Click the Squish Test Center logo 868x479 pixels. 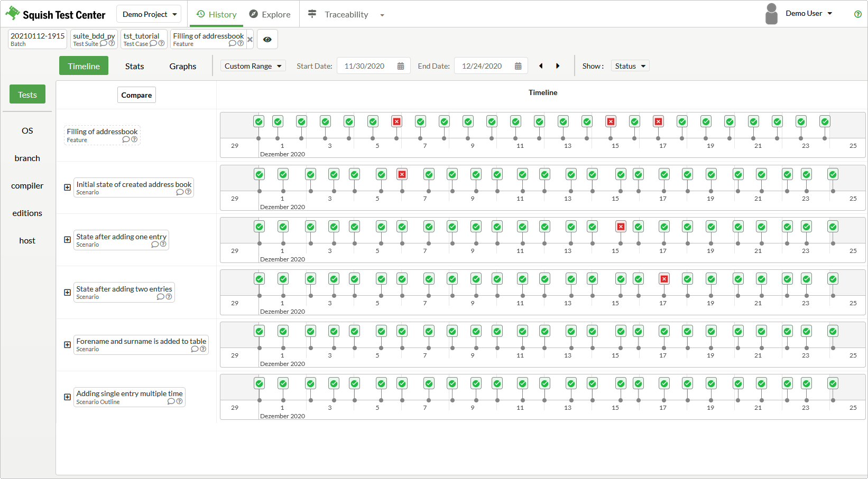56,14
